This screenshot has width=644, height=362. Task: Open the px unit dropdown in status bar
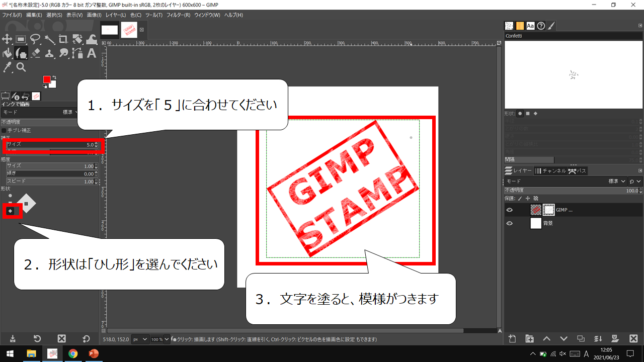[140, 339]
